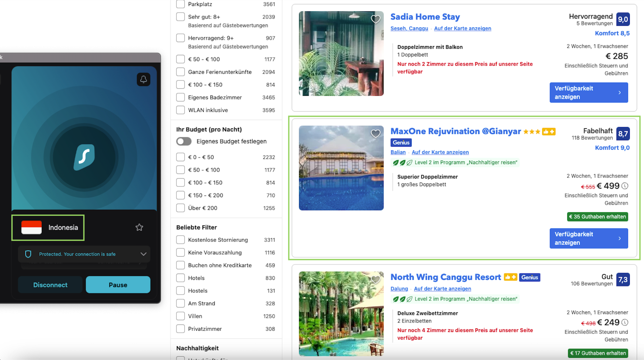Show availability for MaxOne Rejuvination
This screenshot has height=360, width=644.
click(x=589, y=238)
